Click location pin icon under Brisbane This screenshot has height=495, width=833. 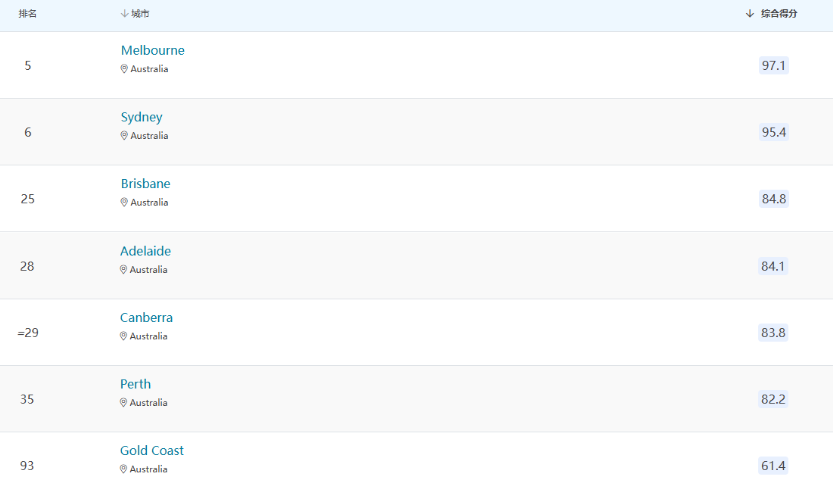coord(124,202)
